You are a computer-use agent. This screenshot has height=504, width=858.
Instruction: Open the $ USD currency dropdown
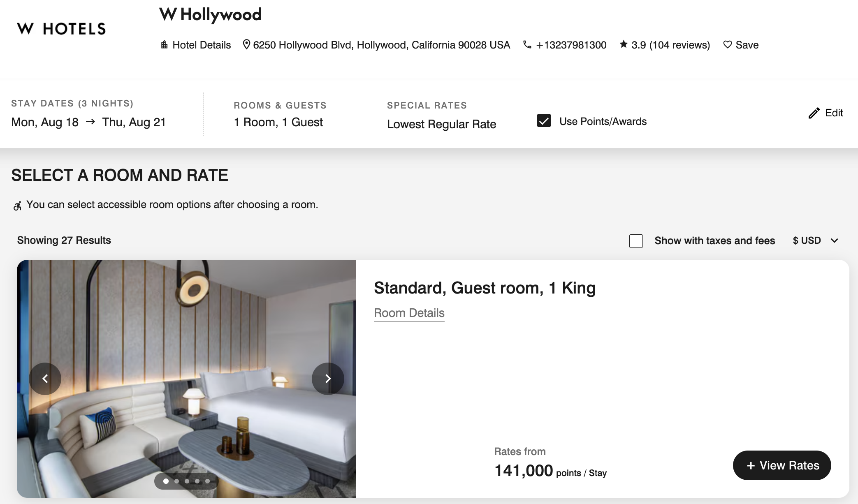[x=815, y=240]
